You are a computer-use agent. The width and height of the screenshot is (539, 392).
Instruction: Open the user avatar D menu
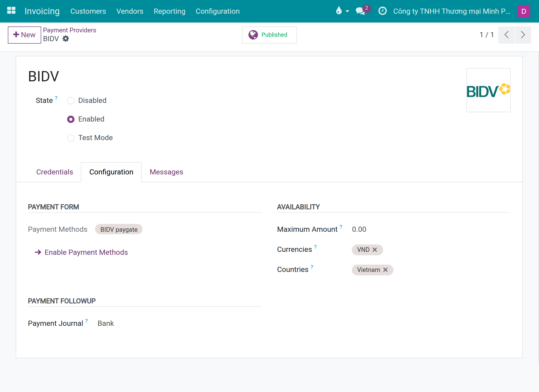(x=524, y=11)
